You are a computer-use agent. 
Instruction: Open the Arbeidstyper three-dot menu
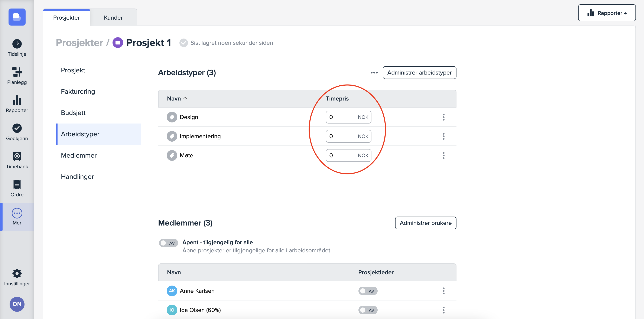click(374, 73)
